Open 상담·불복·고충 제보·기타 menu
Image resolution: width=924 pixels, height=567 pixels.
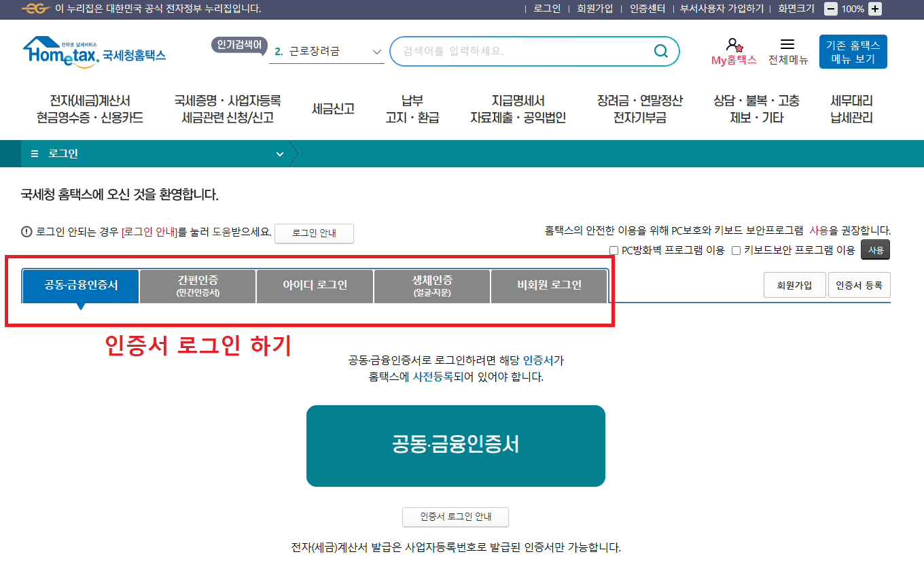click(x=757, y=109)
